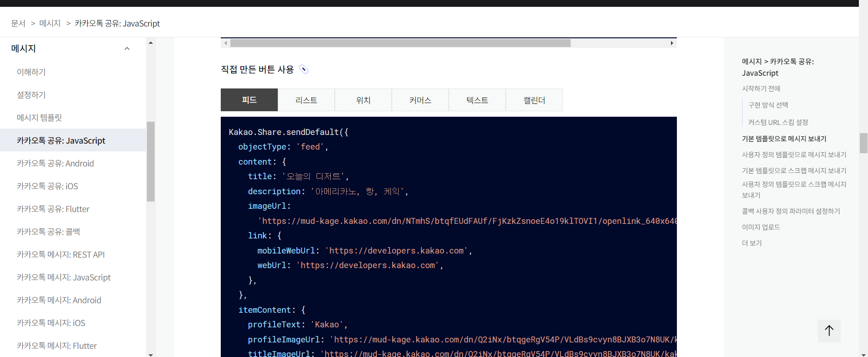
Task: Click the horizontal code scrollbar thumb
Action: pos(400,43)
